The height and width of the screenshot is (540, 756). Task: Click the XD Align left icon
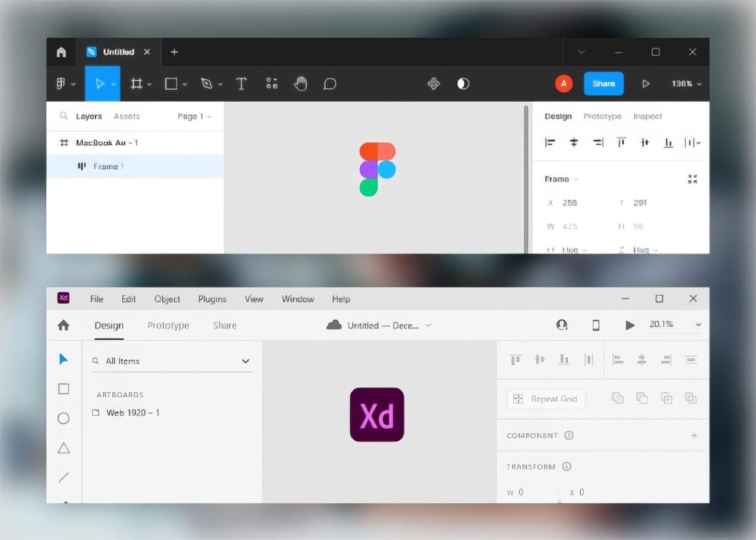click(x=618, y=359)
